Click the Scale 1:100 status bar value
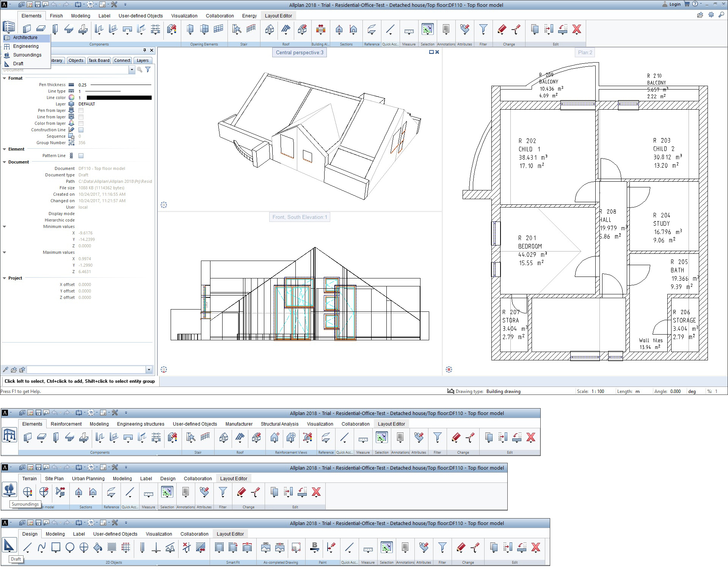 point(598,391)
